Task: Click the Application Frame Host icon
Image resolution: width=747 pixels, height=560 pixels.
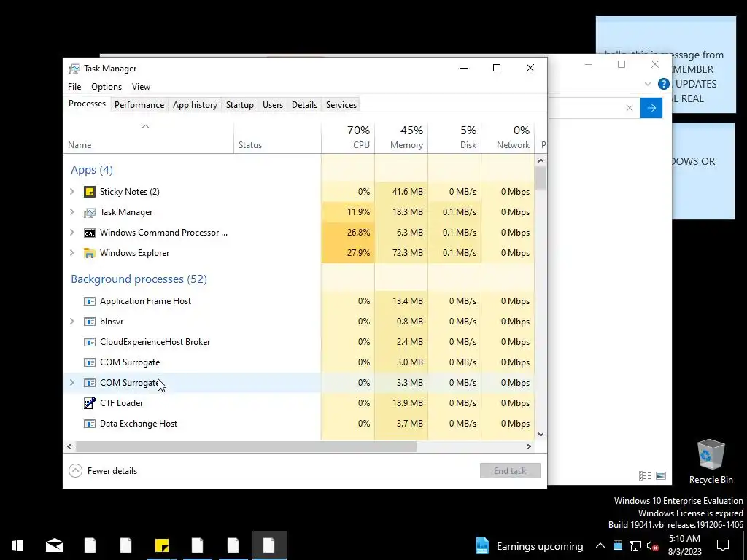Action: click(x=90, y=301)
